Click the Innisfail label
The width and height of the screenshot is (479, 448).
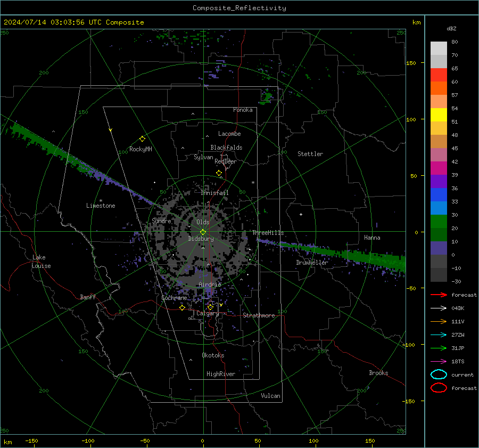tap(215, 193)
